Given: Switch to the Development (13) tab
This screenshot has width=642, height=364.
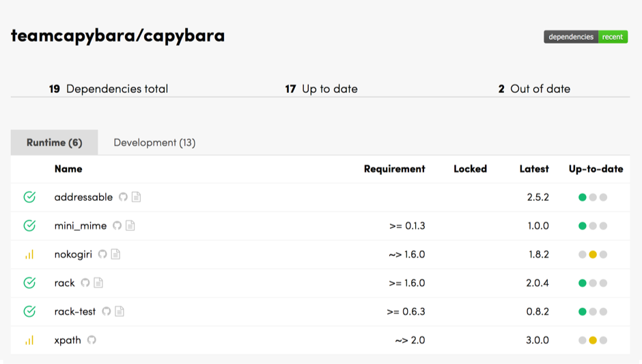Looking at the screenshot, I should (x=154, y=143).
